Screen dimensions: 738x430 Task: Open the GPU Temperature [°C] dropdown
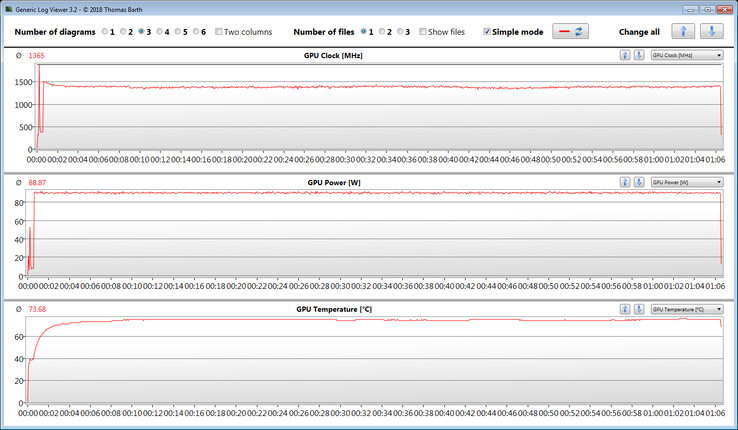686,310
